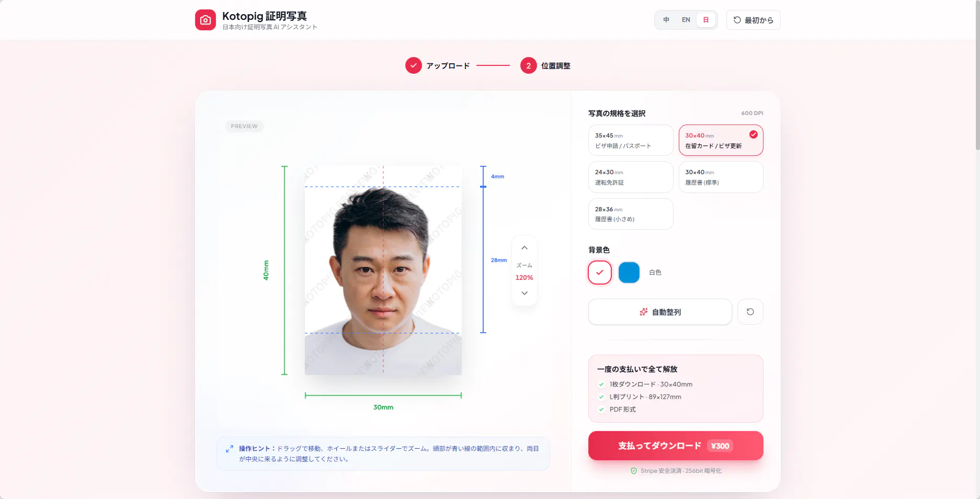Select 28×36mm 履歴書(小さめ) size
Screen dimensions: 980x499
tap(631, 214)
